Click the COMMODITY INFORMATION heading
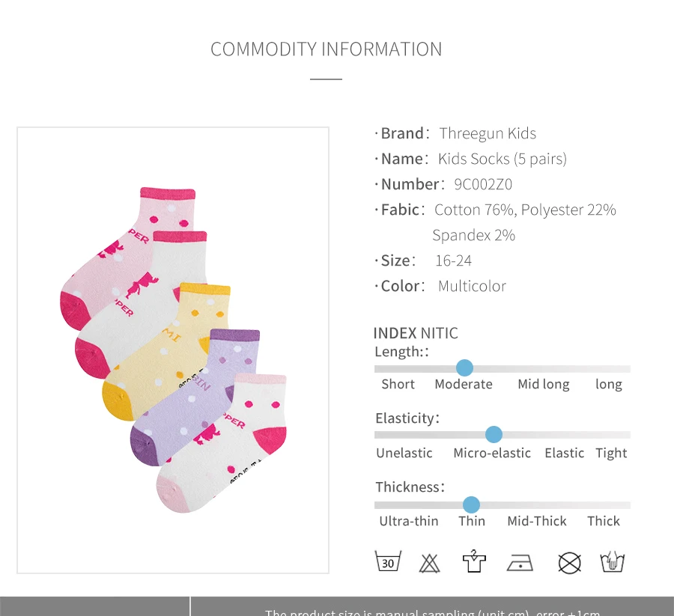The width and height of the screenshot is (674, 616). pyautogui.click(x=327, y=49)
